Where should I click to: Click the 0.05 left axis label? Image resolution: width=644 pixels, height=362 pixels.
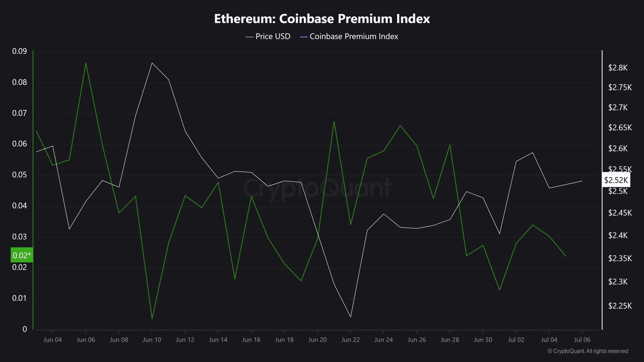pyautogui.click(x=19, y=175)
